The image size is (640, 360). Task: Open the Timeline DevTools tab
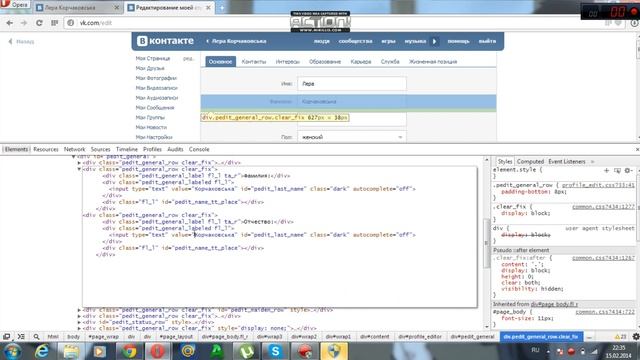pos(127,149)
